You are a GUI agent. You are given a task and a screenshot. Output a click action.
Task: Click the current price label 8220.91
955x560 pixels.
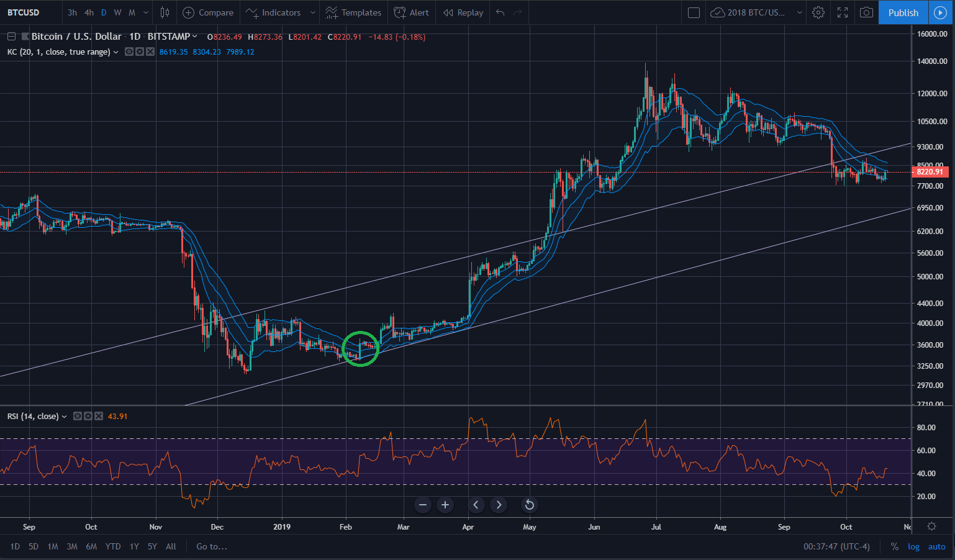(x=930, y=172)
